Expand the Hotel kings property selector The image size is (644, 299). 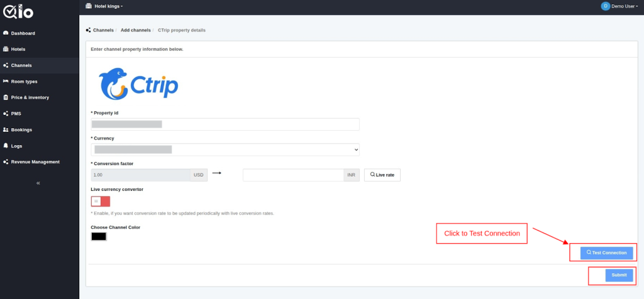tap(108, 6)
